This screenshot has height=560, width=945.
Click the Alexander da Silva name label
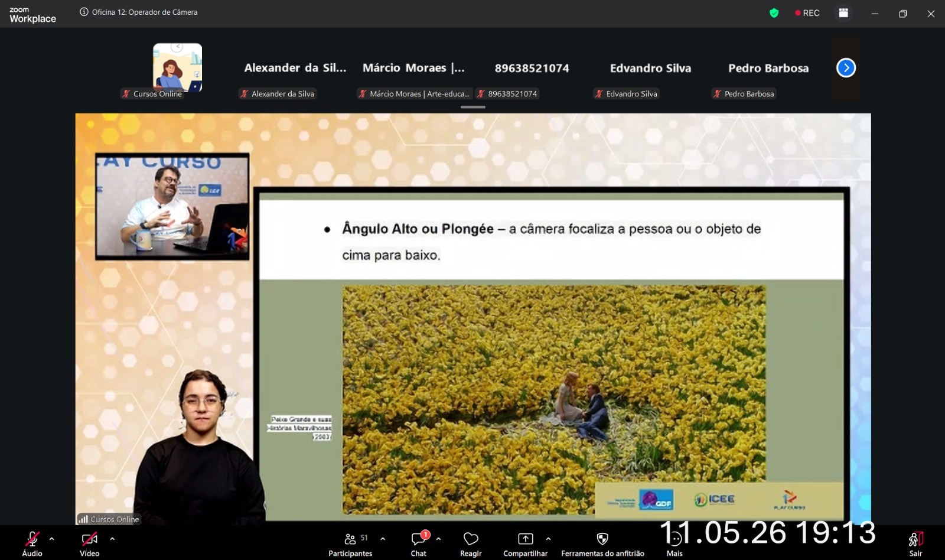278,93
